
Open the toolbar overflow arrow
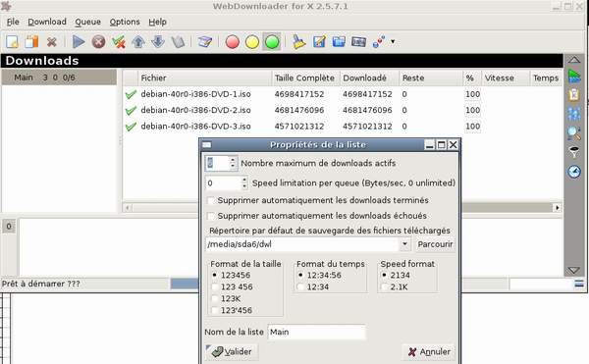[x=393, y=41]
